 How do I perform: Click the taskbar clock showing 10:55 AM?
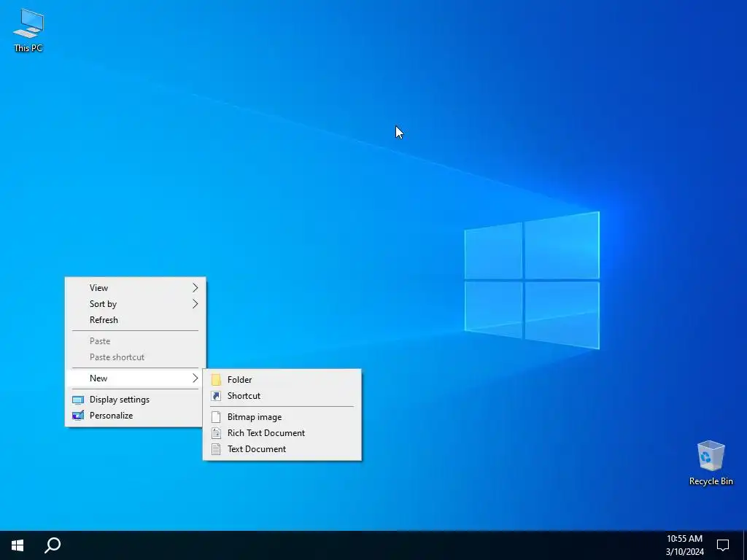(684, 545)
